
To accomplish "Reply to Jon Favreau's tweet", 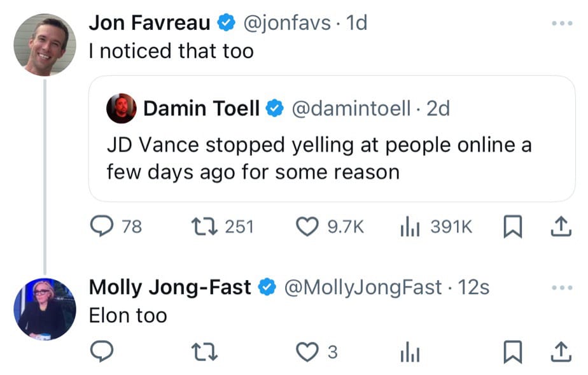I will 101,227.
